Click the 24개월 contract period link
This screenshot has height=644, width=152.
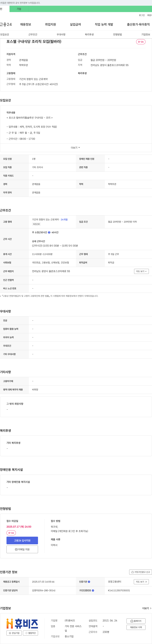click(64, 219)
